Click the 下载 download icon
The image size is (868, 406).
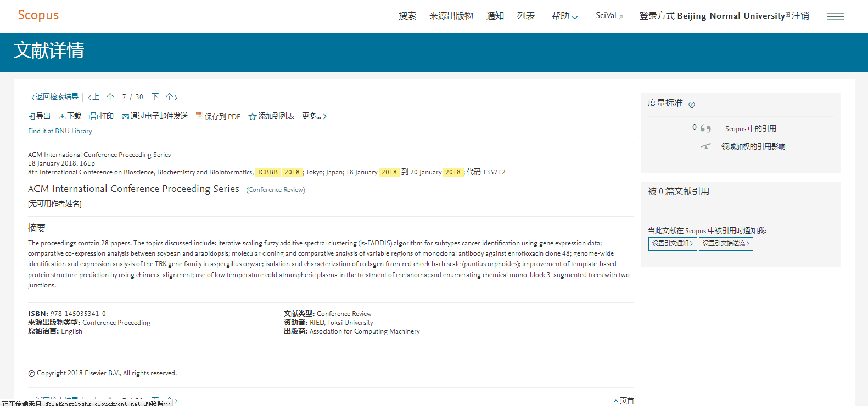coord(62,116)
